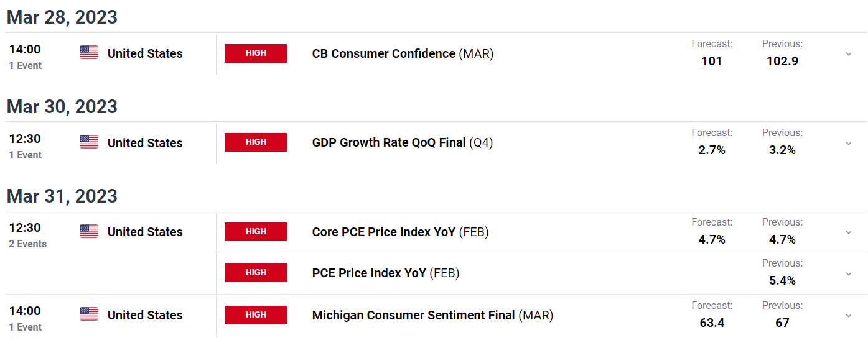Expand the Core PCE Price Index chevron
The height and width of the screenshot is (348, 868).
click(x=849, y=232)
